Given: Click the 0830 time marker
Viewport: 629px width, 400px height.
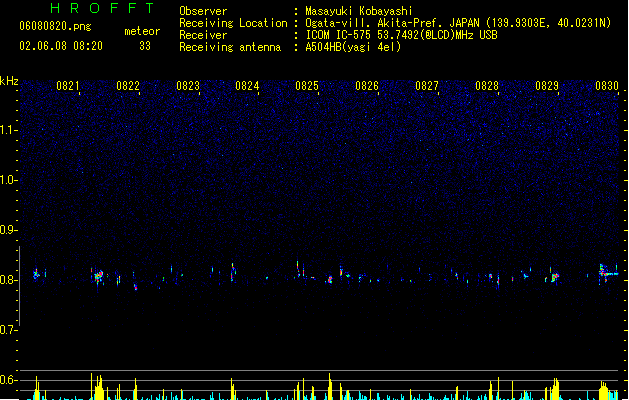Looking at the screenshot, I should (x=607, y=86).
